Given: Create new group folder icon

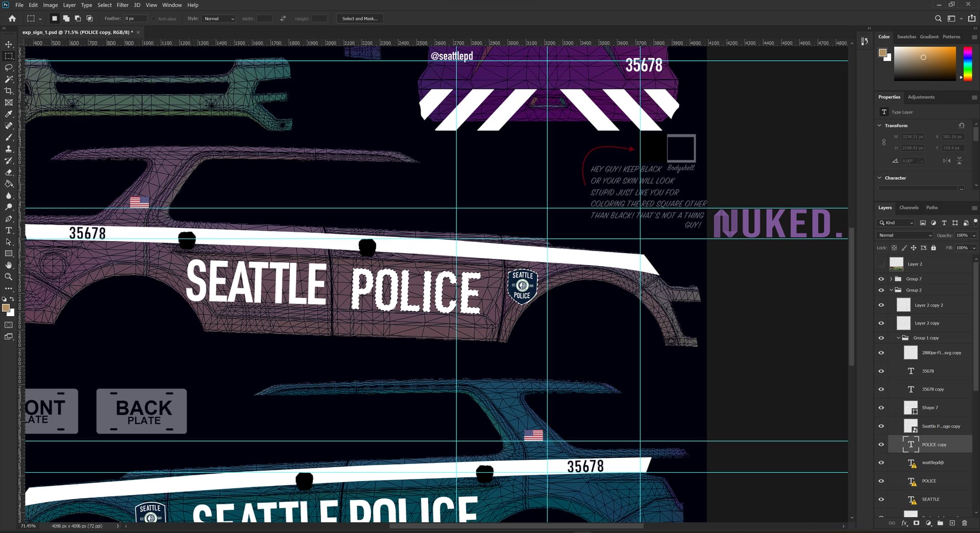Looking at the screenshot, I should tap(940, 523).
